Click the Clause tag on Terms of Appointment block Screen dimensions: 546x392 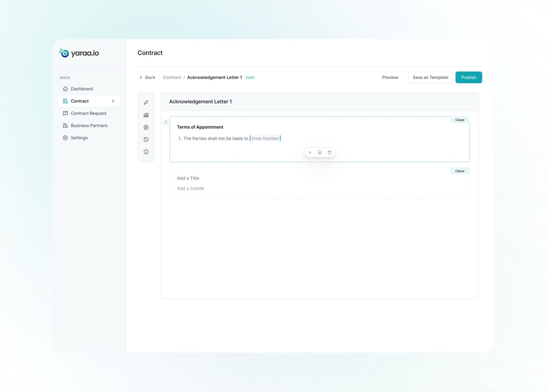coord(460,120)
